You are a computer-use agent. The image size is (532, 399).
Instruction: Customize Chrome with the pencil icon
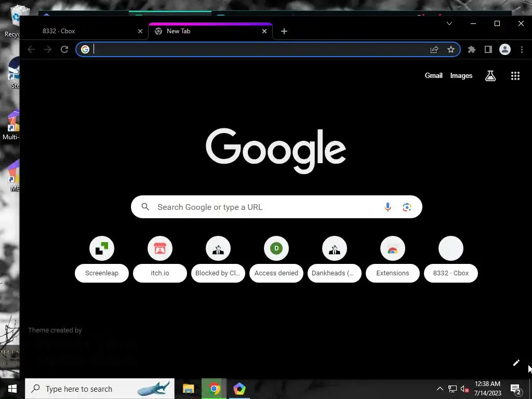(x=516, y=363)
